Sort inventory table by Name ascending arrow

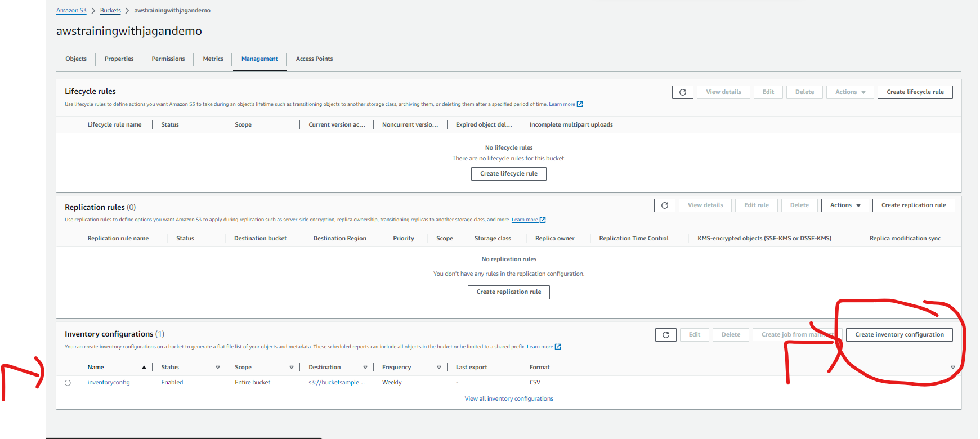coord(144,368)
